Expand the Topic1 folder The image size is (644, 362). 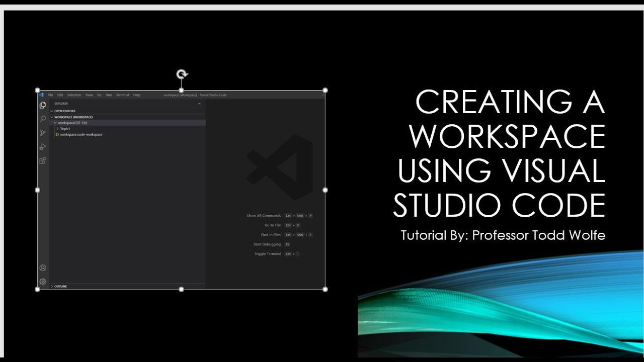57,129
